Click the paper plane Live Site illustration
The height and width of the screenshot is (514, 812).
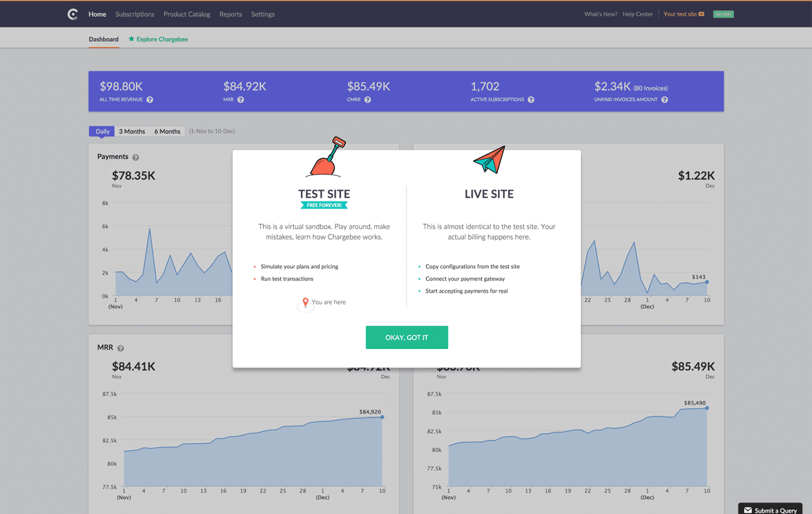[489, 159]
